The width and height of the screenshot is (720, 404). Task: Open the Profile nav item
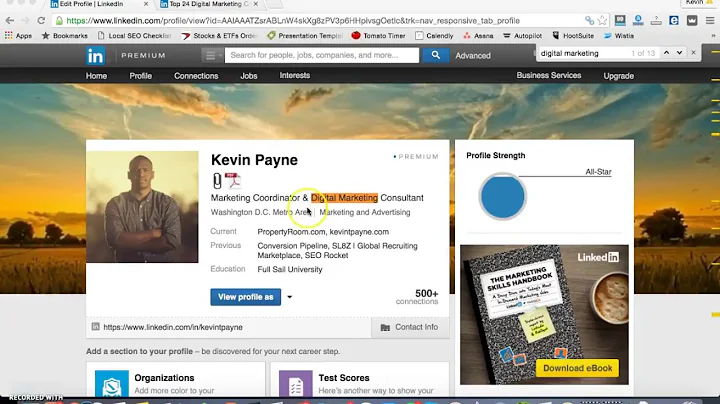[141, 76]
